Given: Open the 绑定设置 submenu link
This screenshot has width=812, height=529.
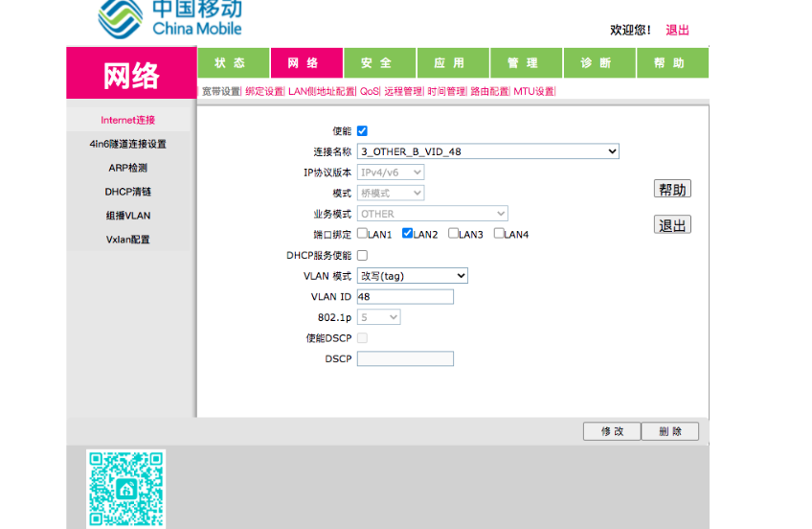Looking at the screenshot, I should [x=264, y=92].
